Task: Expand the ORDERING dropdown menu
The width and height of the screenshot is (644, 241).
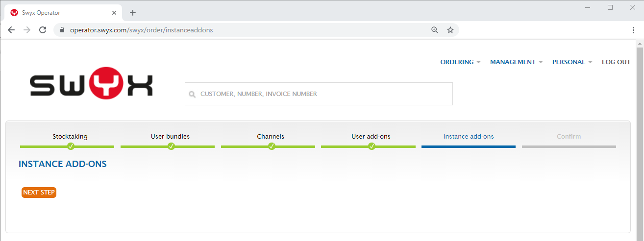Action: (460, 62)
